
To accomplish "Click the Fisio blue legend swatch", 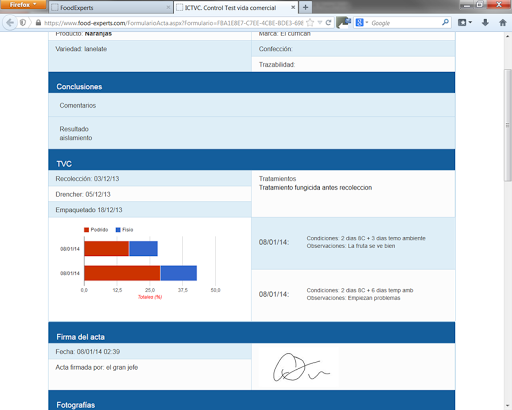I will (118, 230).
